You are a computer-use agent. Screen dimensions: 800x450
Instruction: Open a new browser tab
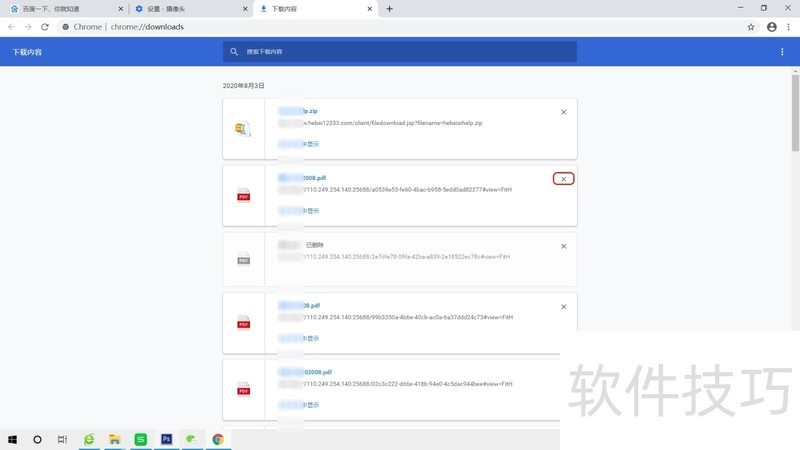click(x=389, y=9)
